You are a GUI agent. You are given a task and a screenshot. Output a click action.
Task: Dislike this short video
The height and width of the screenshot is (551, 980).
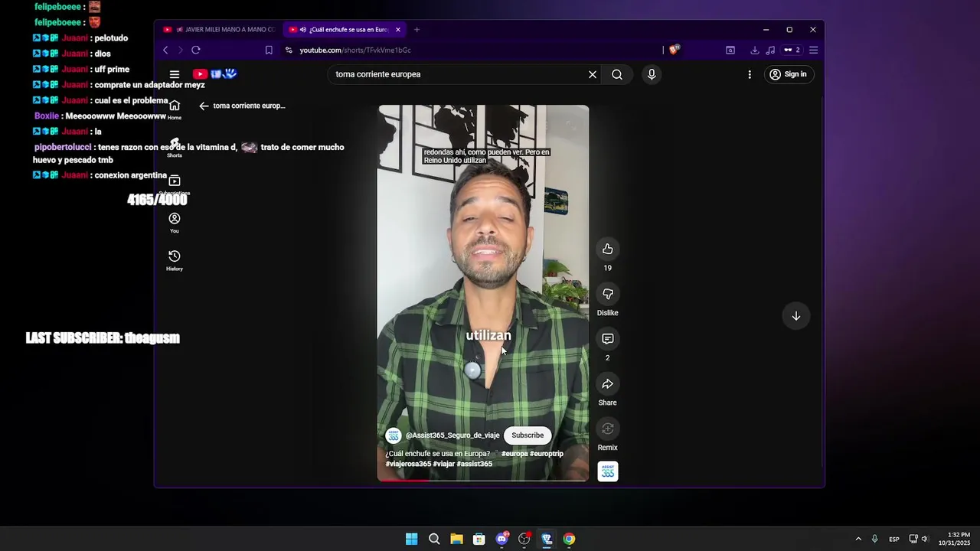(x=607, y=294)
